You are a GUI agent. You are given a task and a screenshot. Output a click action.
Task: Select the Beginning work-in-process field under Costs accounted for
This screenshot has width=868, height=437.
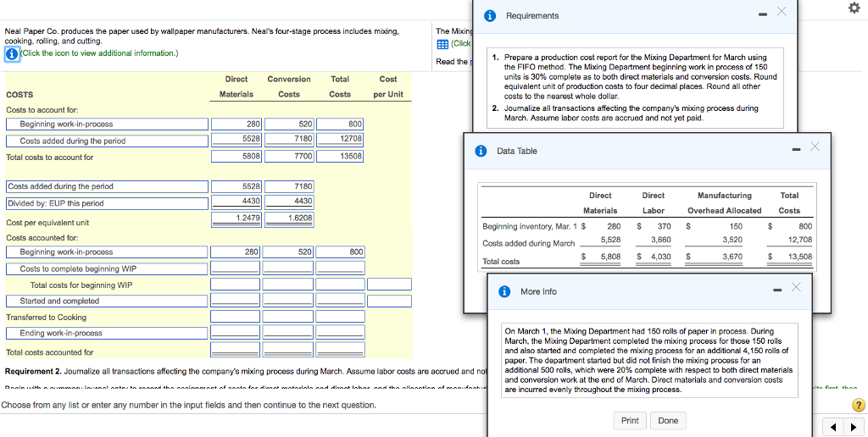click(108, 252)
